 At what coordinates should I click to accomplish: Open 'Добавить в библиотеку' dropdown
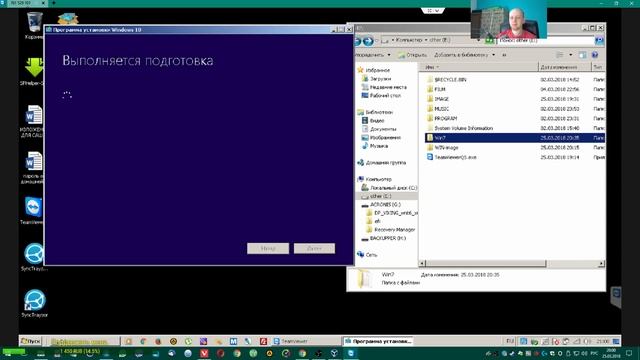464,55
